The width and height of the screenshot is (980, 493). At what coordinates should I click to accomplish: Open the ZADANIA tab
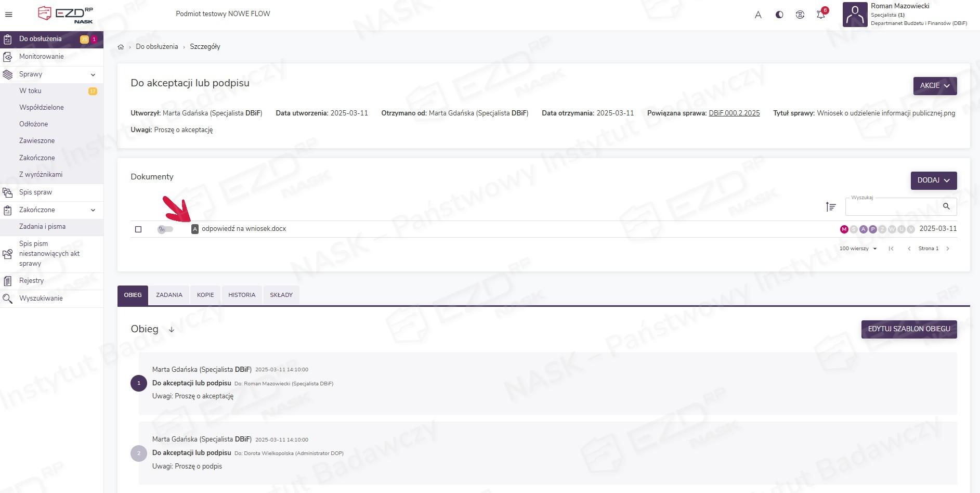point(169,295)
